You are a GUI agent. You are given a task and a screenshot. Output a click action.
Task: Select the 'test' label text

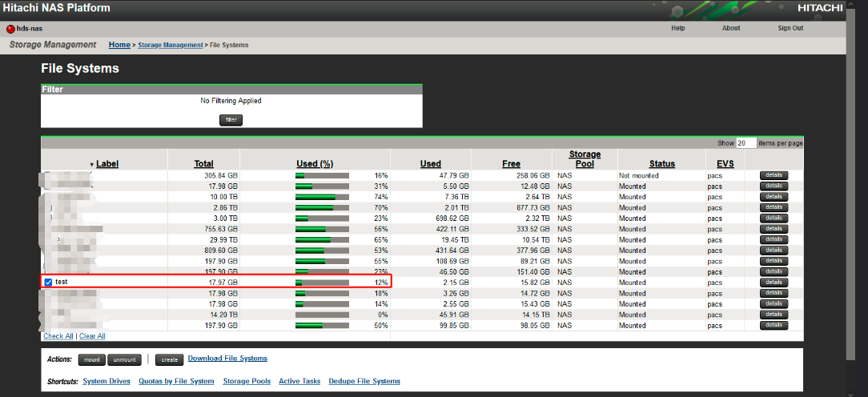click(61, 283)
